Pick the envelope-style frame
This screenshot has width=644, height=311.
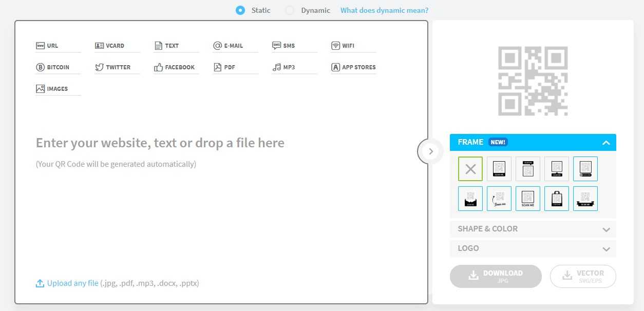pos(470,199)
